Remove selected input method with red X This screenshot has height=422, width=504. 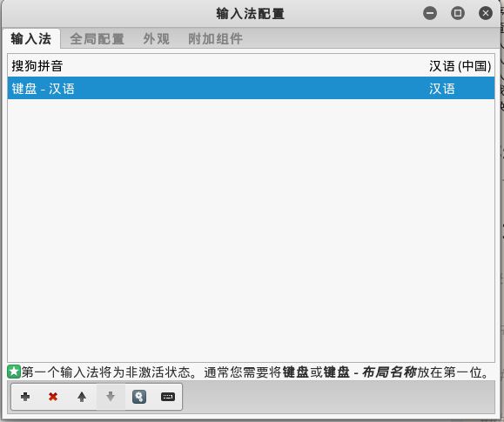53,397
